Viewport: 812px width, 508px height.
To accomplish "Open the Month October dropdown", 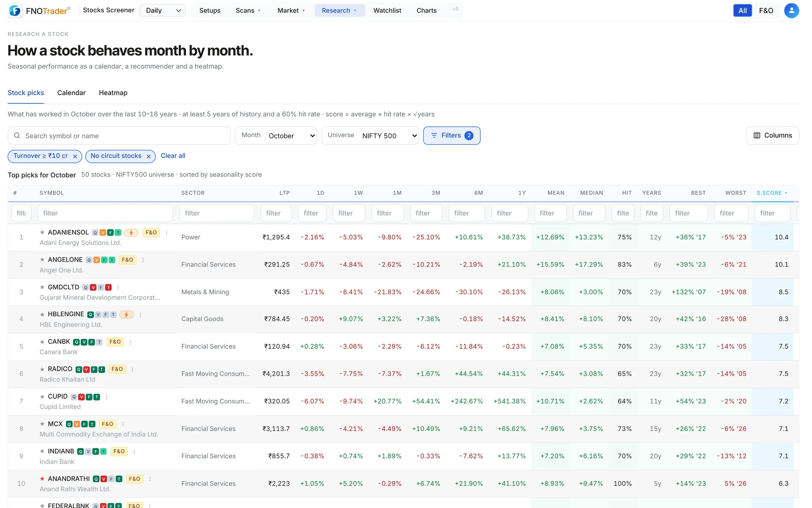I will [x=276, y=135].
